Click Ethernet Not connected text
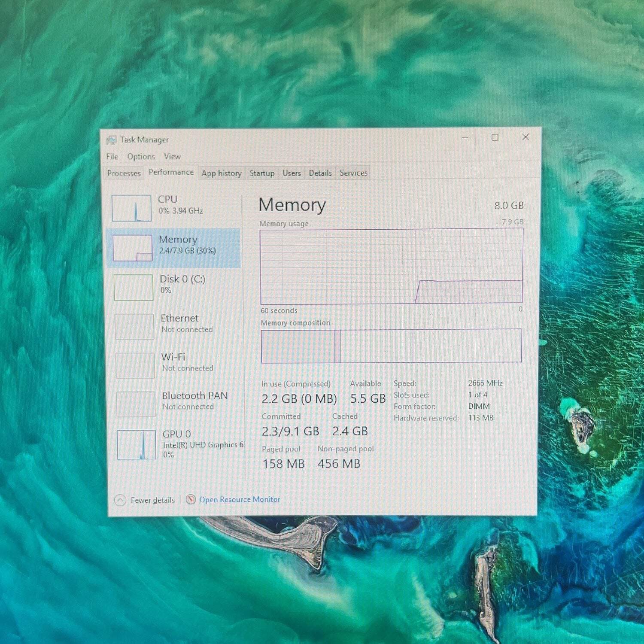 (187, 329)
